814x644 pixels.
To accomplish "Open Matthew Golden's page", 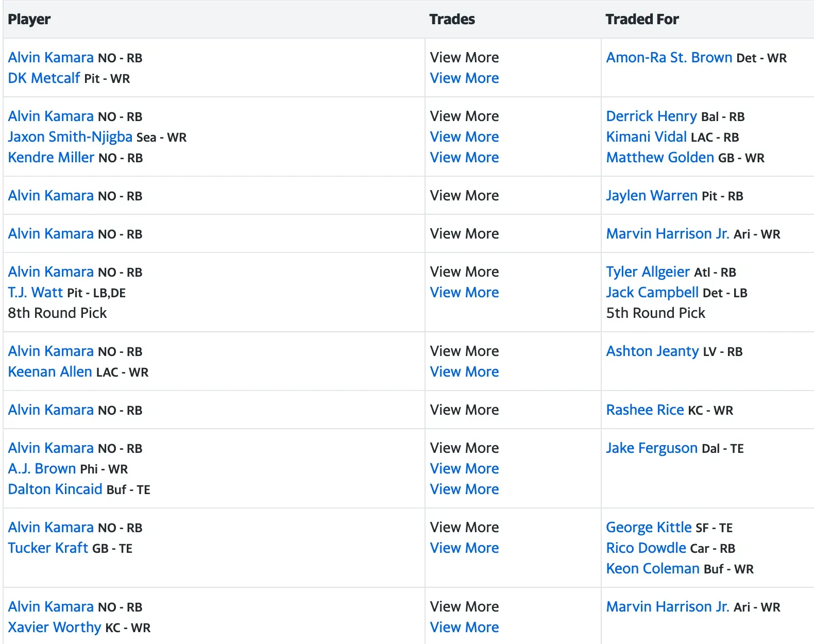I will pyautogui.click(x=660, y=157).
